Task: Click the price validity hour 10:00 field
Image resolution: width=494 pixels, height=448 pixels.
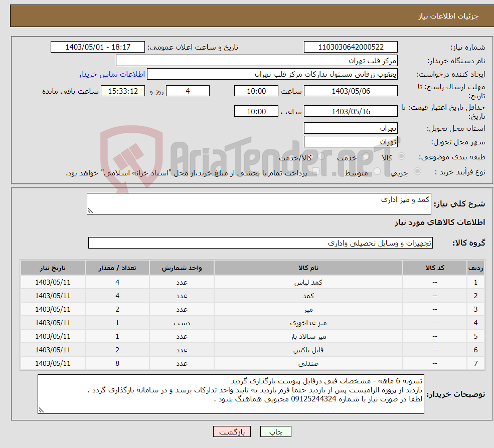Action: point(256,111)
